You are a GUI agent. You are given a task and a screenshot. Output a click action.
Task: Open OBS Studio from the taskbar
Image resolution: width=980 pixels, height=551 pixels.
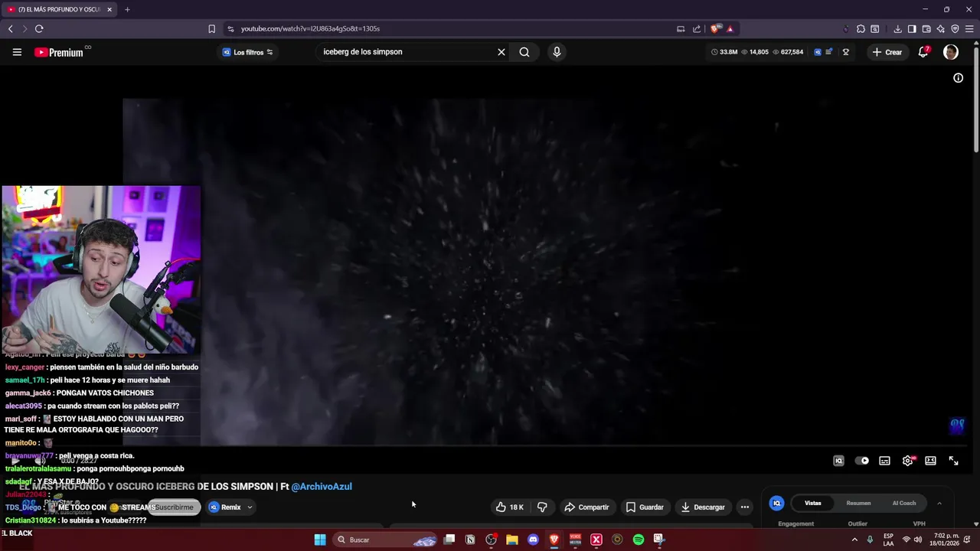(x=491, y=540)
